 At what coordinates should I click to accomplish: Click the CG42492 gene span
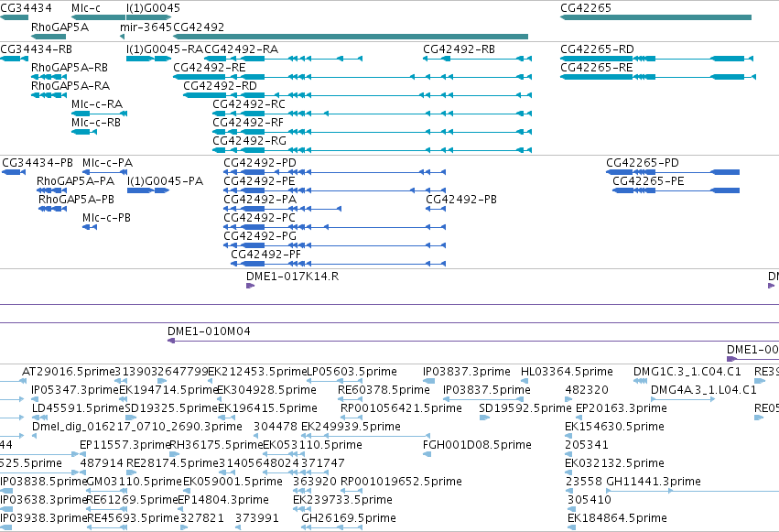coord(351,37)
